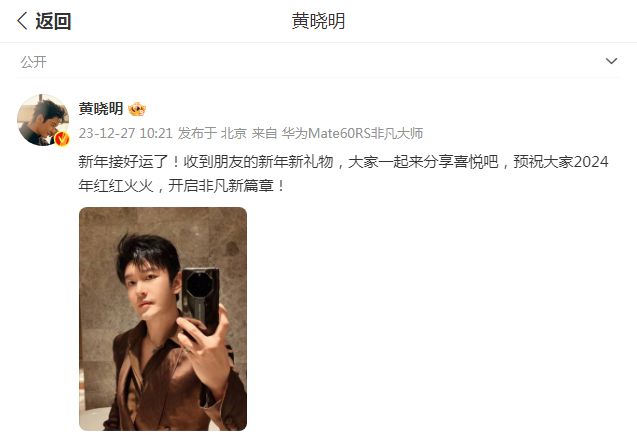The image size is (637, 439).
Task: Open the selfie photo thumbnail
Action: coord(163,319)
